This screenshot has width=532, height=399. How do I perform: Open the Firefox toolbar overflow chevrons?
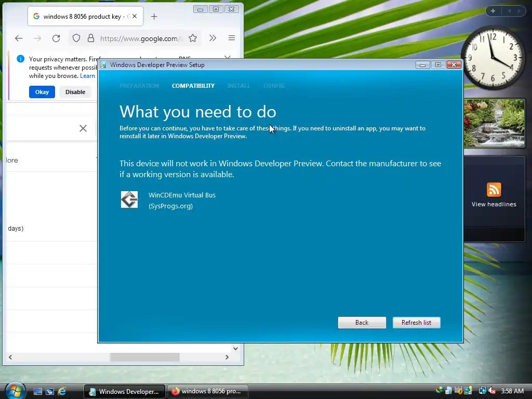click(212, 38)
